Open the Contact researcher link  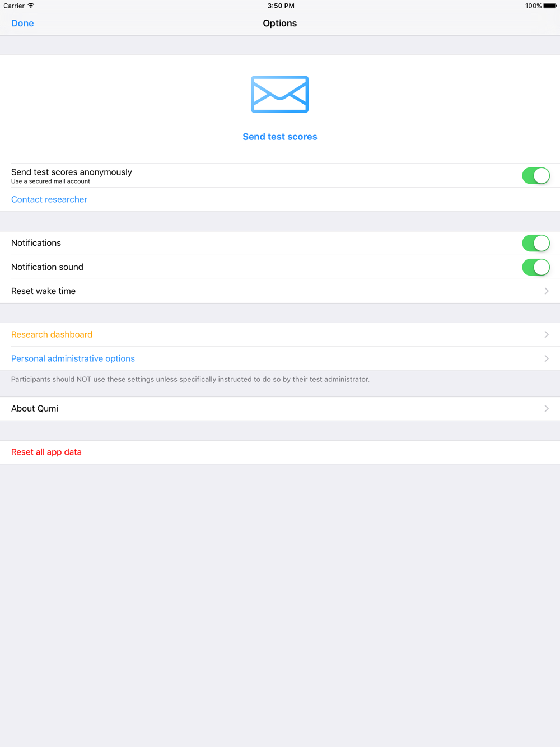49,199
